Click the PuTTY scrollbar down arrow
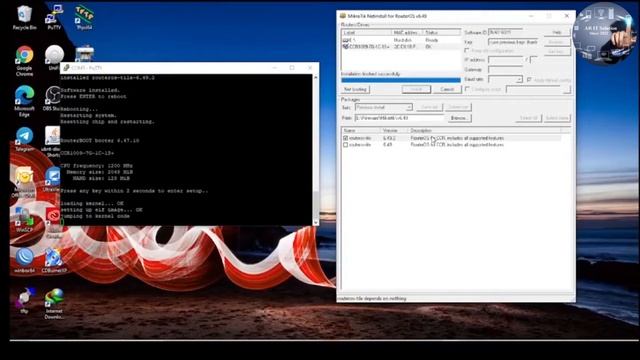This screenshot has width=640, height=360. [316, 222]
